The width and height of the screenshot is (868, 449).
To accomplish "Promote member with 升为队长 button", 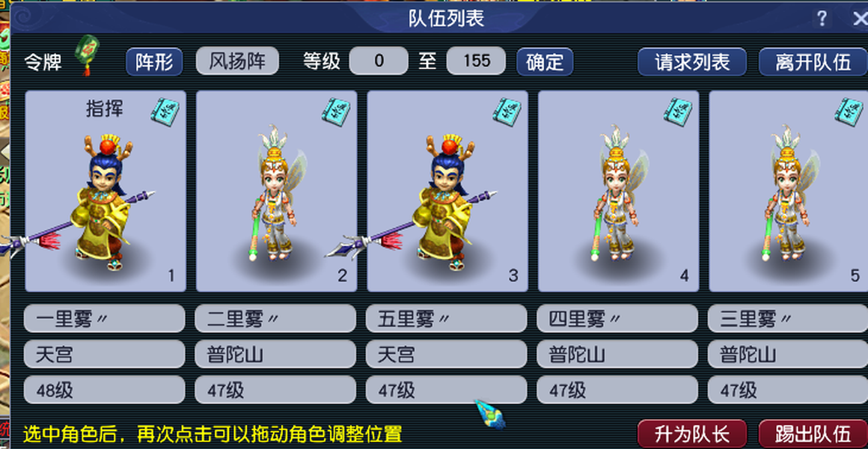I will (692, 433).
